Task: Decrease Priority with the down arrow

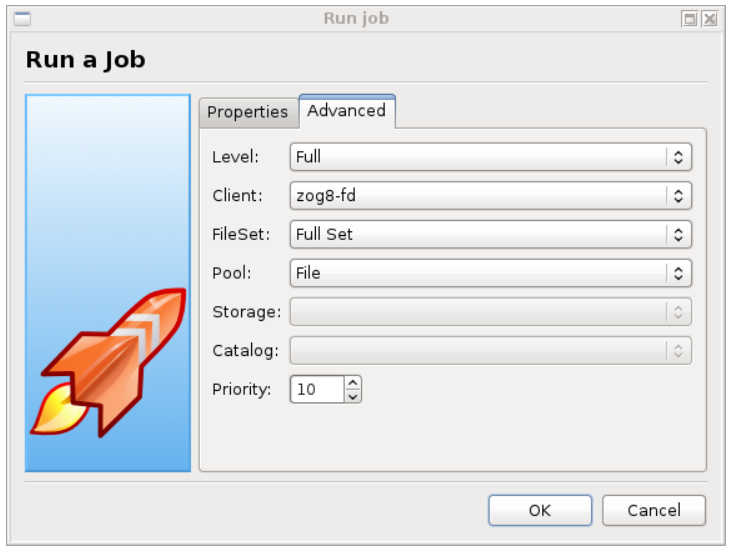Action: 352,396
